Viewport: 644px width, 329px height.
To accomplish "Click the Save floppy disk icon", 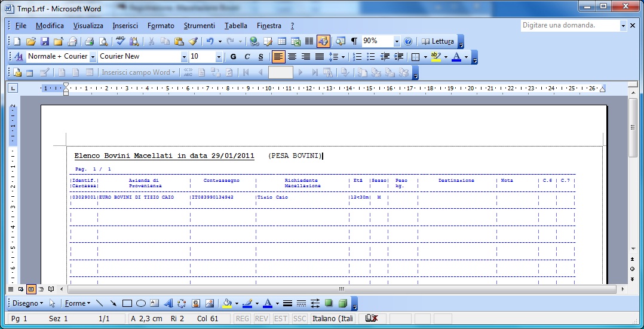I will pos(44,41).
